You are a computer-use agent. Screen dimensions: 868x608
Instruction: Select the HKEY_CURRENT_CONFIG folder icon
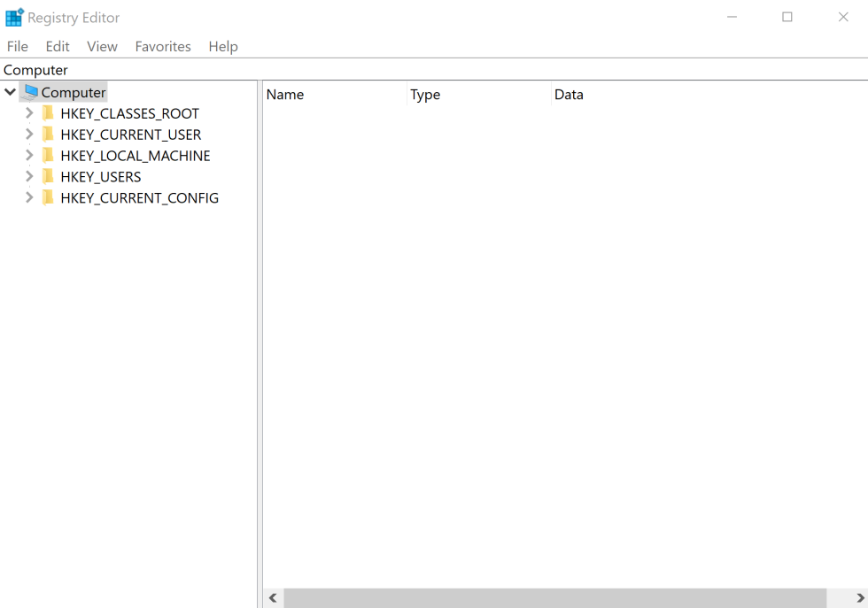47,197
